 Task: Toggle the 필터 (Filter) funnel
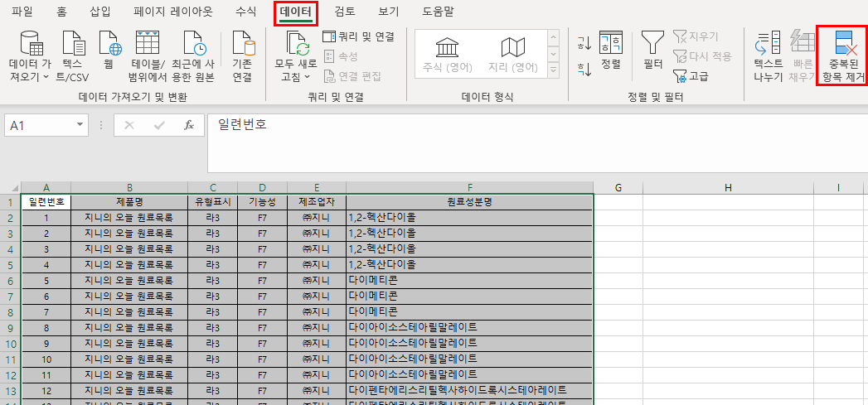653,51
